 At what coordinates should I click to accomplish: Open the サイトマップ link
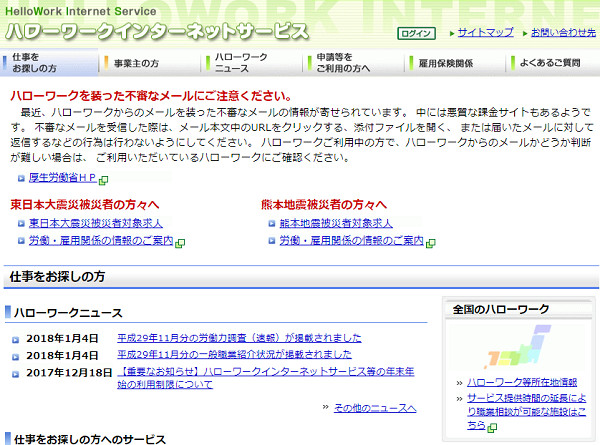tap(485, 33)
